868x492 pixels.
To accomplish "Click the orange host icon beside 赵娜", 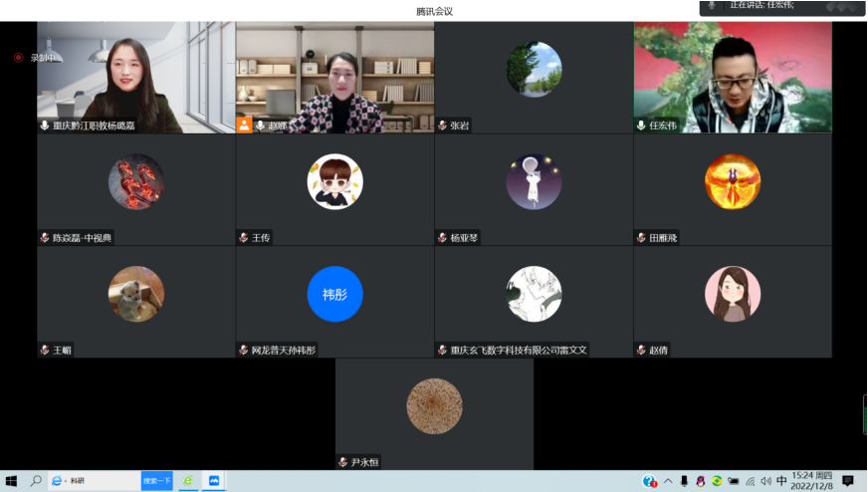I will (x=244, y=124).
